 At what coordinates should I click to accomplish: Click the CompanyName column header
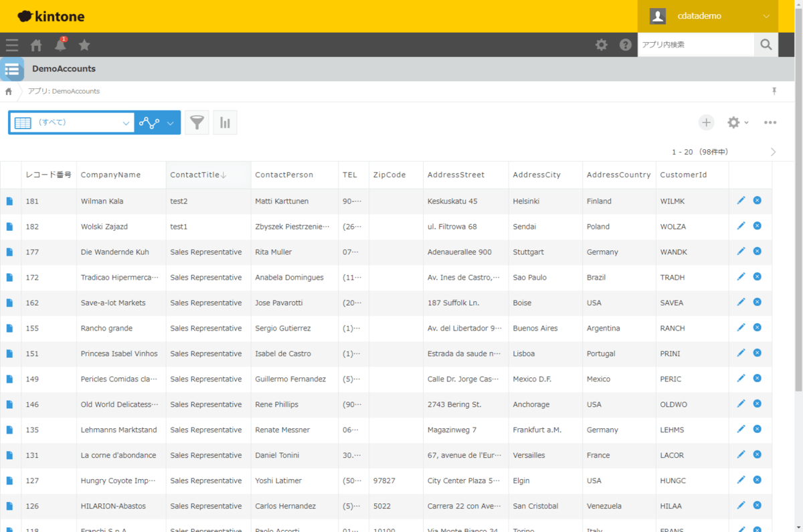(x=111, y=175)
